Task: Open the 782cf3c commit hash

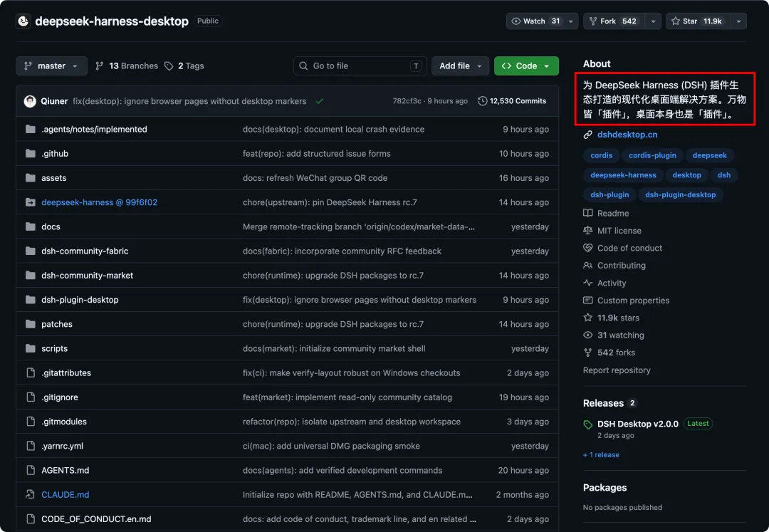Action: coord(407,101)
